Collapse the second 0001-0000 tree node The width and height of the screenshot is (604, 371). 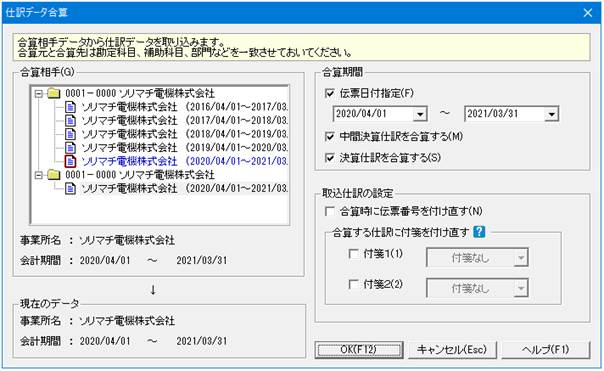pos(39,175)
